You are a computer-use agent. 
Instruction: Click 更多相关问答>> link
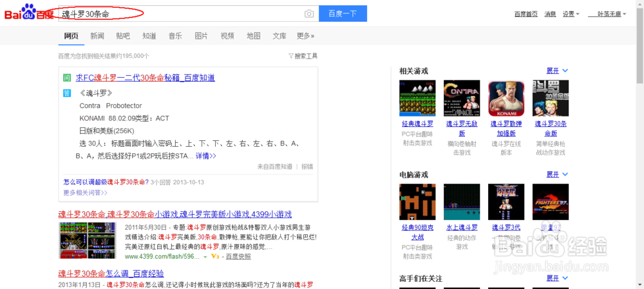[x=86, y=192]
